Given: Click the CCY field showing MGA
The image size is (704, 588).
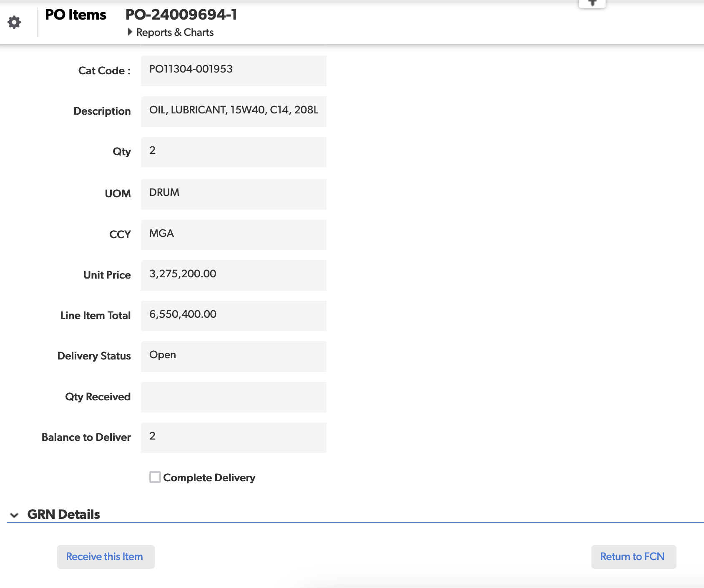Looking at the screenshot, I should click(x=234, y=235).
